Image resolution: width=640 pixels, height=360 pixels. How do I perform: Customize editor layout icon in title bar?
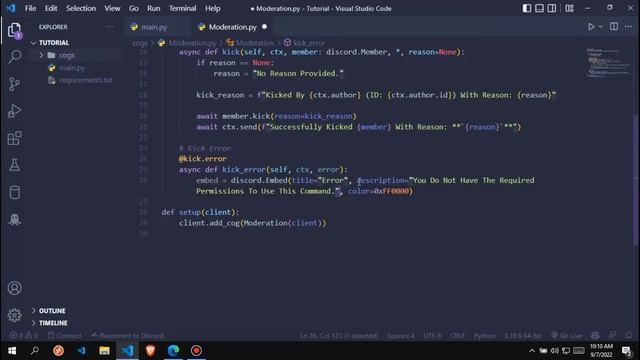(569, 8)
